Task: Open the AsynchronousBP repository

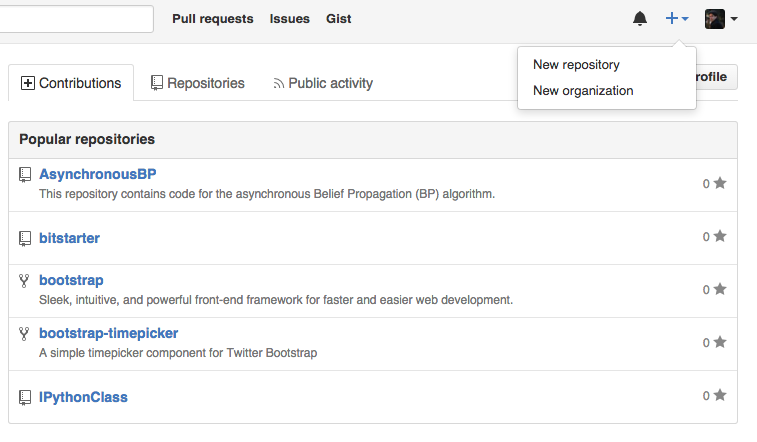Action: pos(98,174)
